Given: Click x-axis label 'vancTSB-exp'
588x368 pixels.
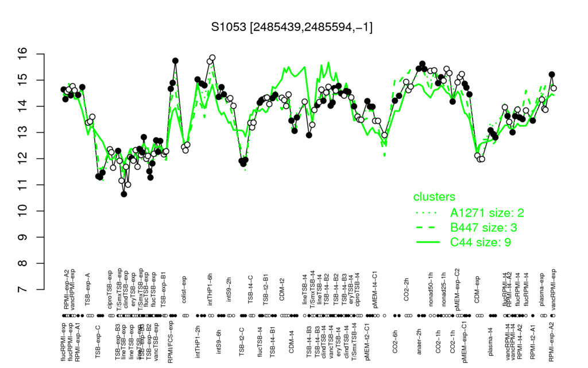Looking at the screenshot, I should pyautogui.click(x=156, y=342).
